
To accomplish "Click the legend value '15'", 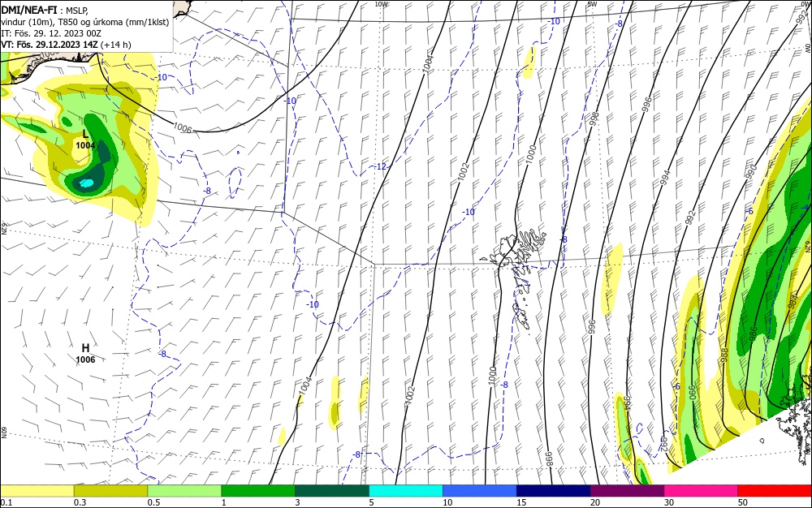I will 521,502.
